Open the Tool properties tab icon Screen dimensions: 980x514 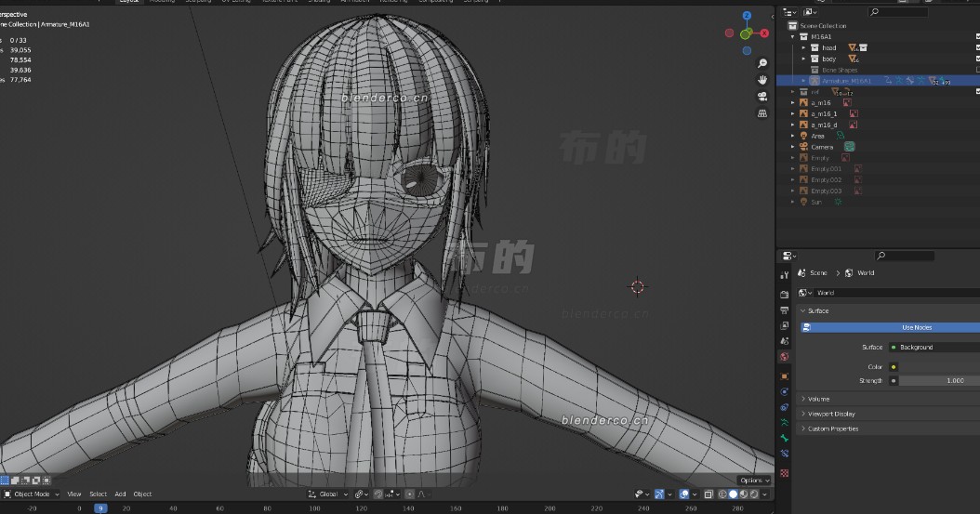point(785,275)
